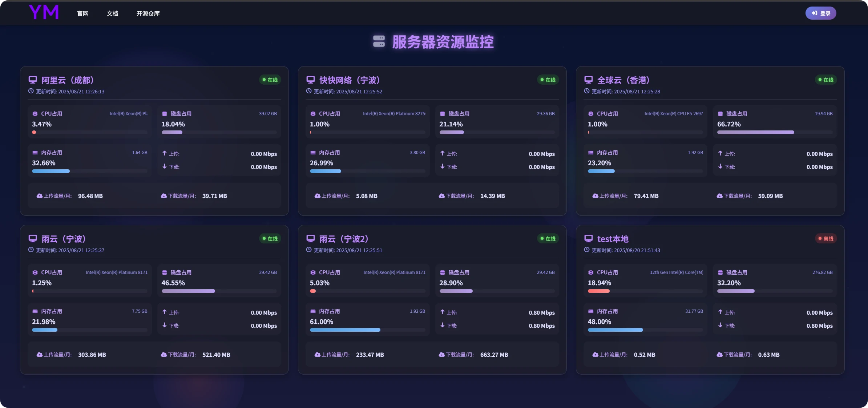The width and height of the screenshot is (868, 408).
Task: Click the 61.00% memory progress bar in 雨云（宁波2）
Action: [367, 330]
